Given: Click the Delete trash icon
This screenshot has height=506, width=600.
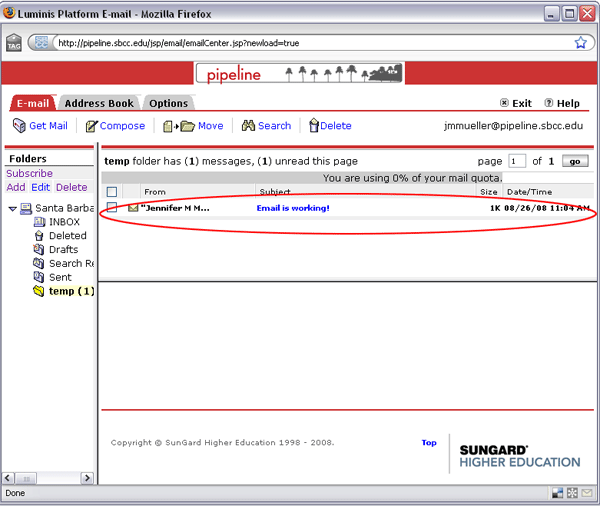Looking at the screenshot, I should [313, 126].
